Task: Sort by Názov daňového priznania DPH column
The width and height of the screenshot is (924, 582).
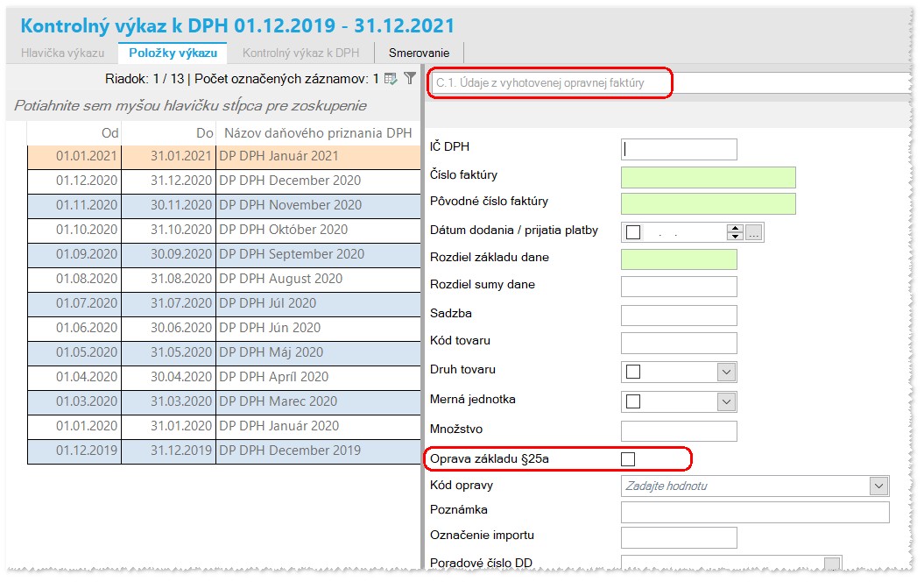Action: pyautogui.click(x=318, y=133)
